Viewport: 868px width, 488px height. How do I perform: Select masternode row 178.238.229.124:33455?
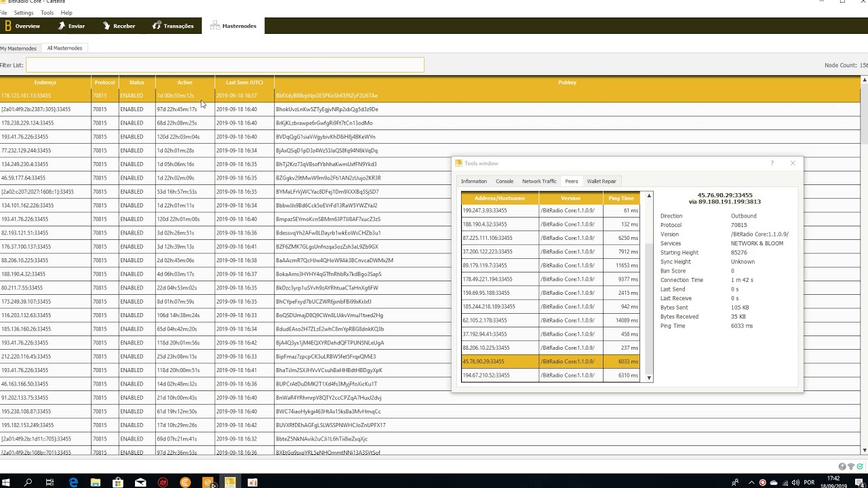tap(430, 123)
